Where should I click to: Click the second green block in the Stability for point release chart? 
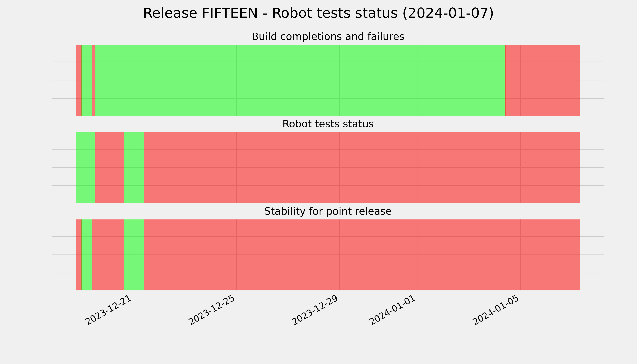(134, 255)
